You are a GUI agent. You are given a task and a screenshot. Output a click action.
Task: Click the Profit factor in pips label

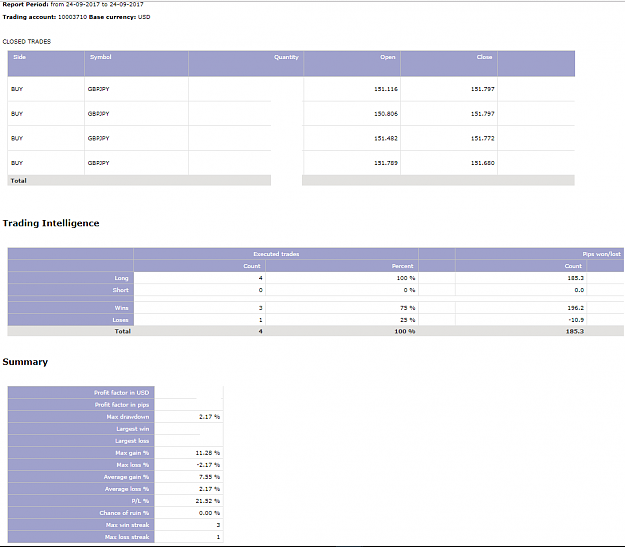pyautogui.click(x=122, y=405)
